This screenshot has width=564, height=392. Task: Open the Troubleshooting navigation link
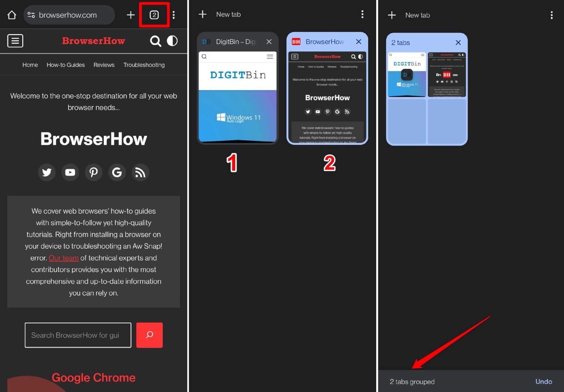click(144, 65)
